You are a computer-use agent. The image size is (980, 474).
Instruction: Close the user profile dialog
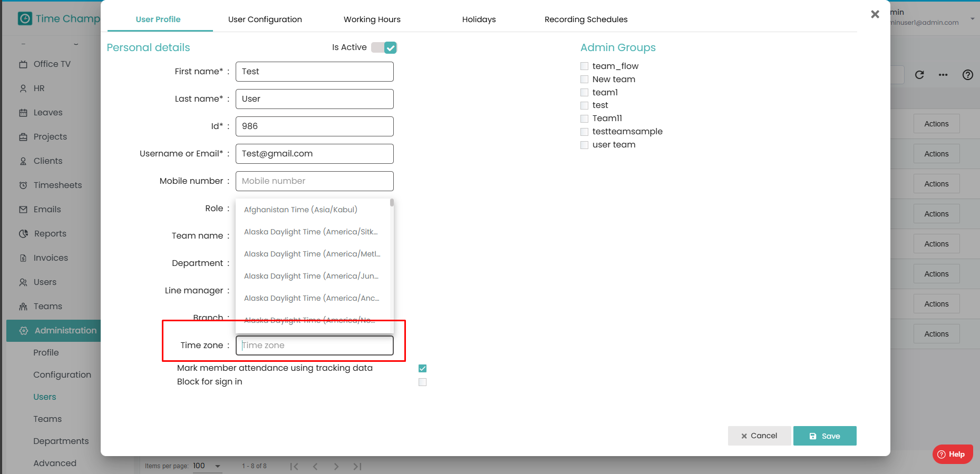875,14
